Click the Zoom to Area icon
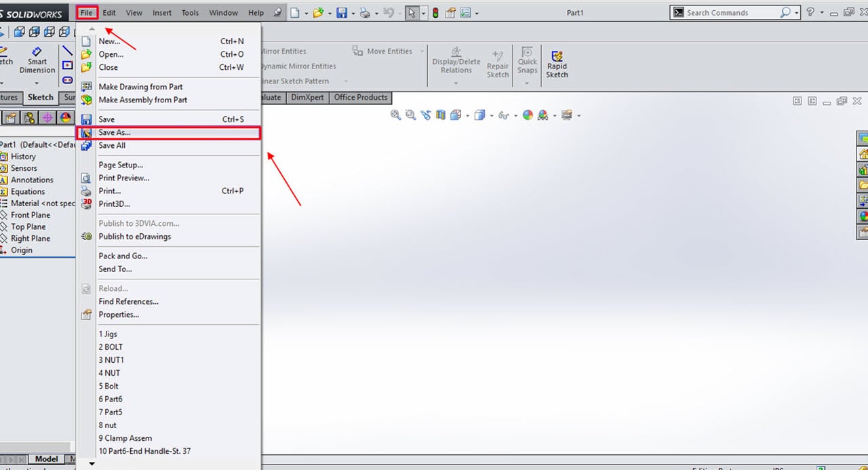The height and width of the screenshot is (470, 868). coord(410,115)
